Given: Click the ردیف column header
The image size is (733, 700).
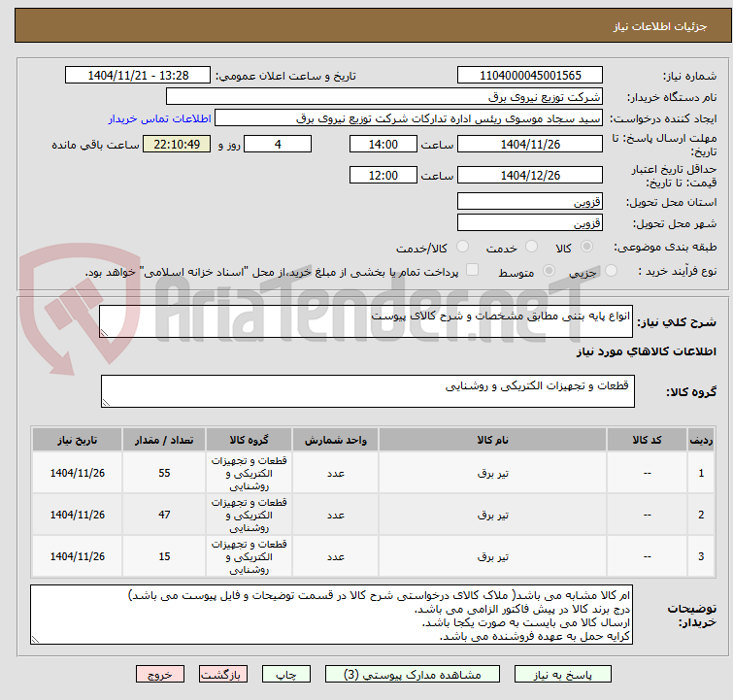Looking at the screenshot, I should coord(701,440).
